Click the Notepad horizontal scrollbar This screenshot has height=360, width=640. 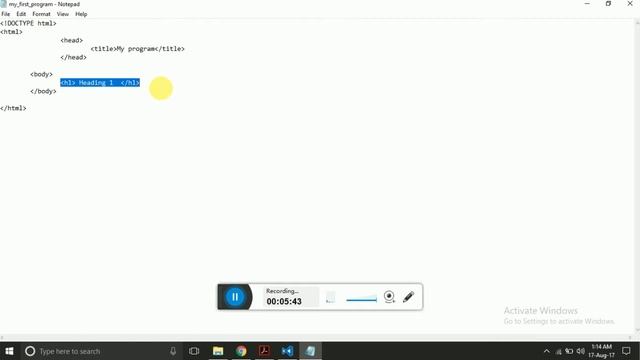point(316,338)
